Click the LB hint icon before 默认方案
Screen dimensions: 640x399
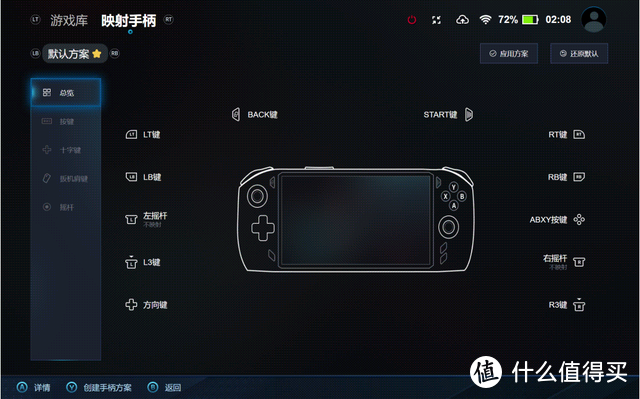tap(36, 53)
